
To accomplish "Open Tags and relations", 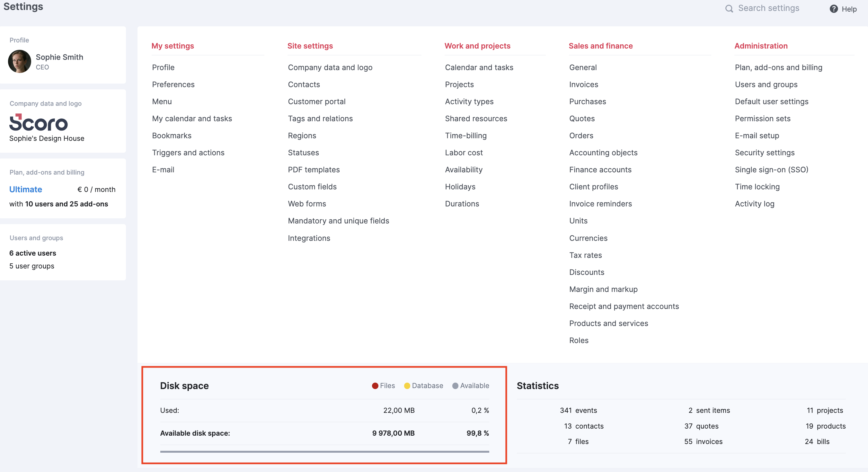I will (320, 119).
